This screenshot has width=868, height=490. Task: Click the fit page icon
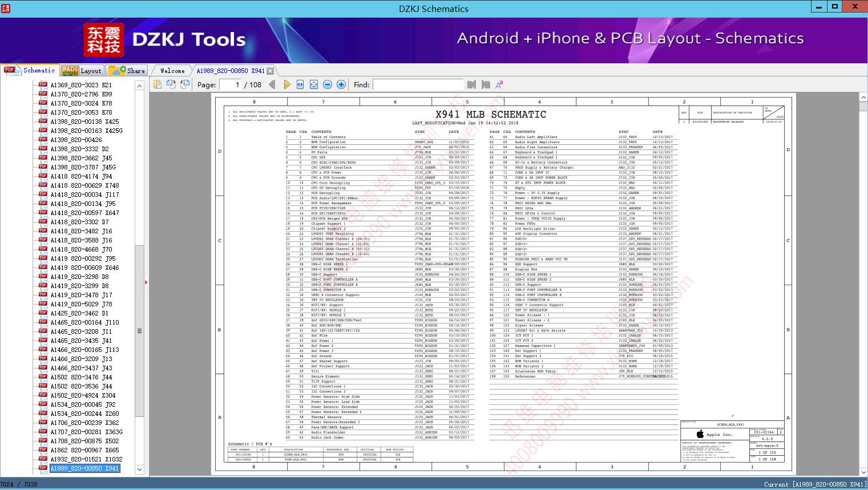(314, 84)
